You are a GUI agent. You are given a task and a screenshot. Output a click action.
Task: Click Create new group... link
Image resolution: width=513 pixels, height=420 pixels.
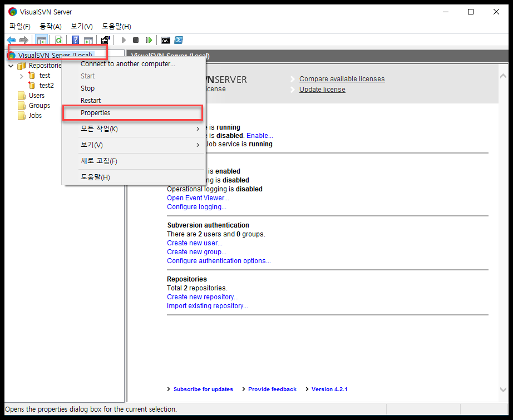point(196,252)
